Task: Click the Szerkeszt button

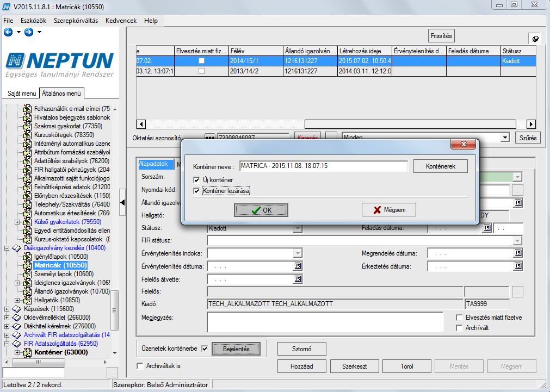Action: click(354, 366)
